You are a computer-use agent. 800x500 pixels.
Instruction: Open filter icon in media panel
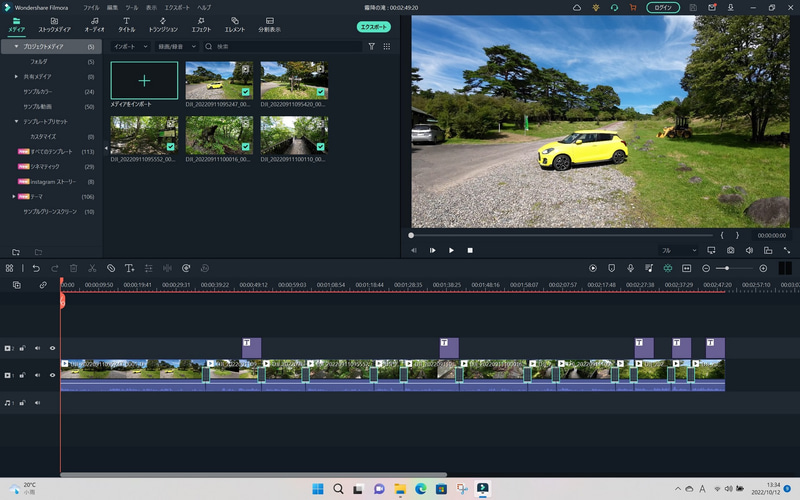(371, 46)
